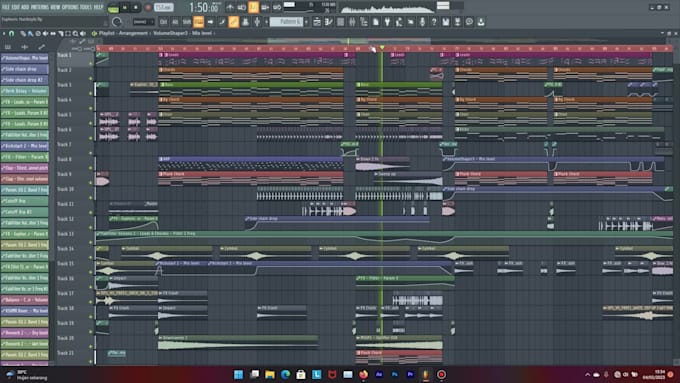Click 'VolumeShaper3 - Mix level' in the breadcrumb

tap(182, 33)
